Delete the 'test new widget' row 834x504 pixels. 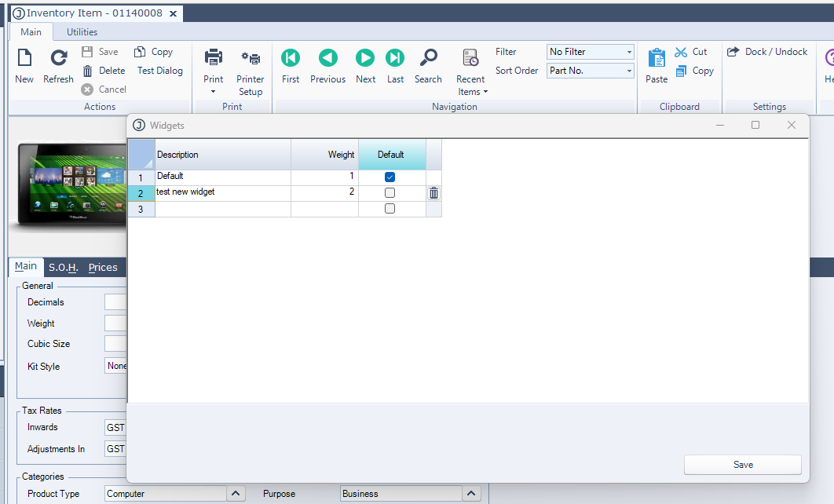pyautogui.click(x=433, y=193)
